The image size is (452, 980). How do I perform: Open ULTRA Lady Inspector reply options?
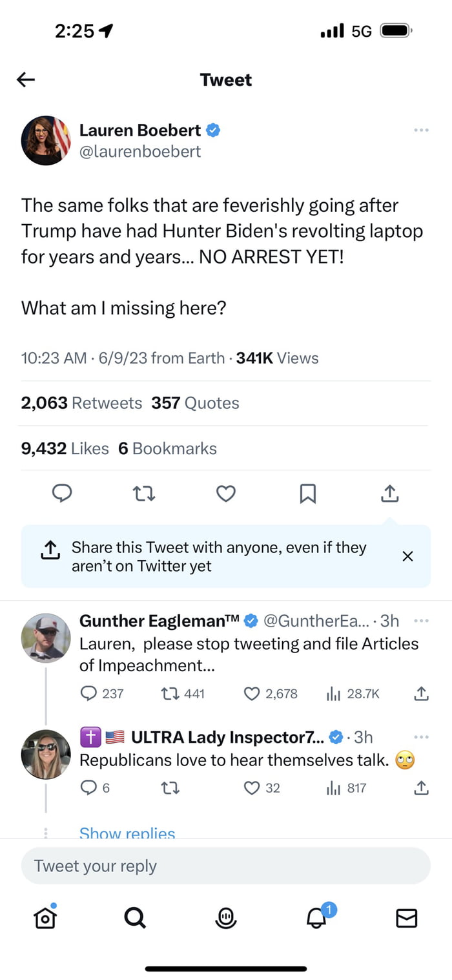tap(421, 737)
